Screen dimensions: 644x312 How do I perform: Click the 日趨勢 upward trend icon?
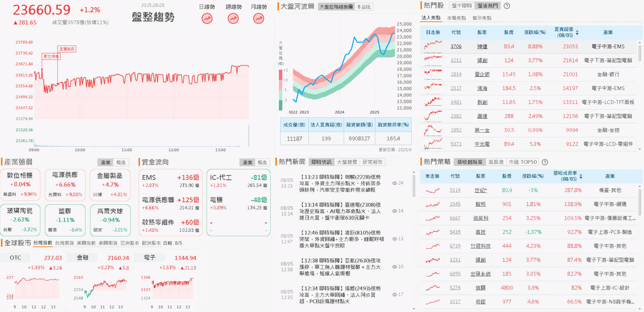click(x=207, y=19)
